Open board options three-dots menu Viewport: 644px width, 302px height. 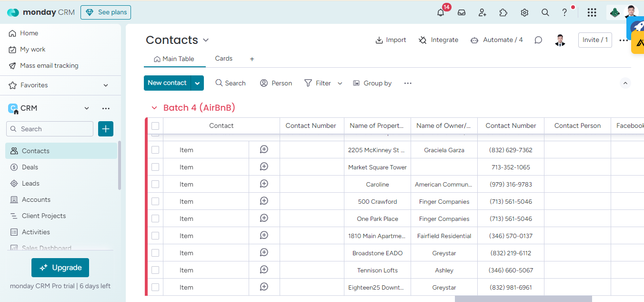click(624, 41)
